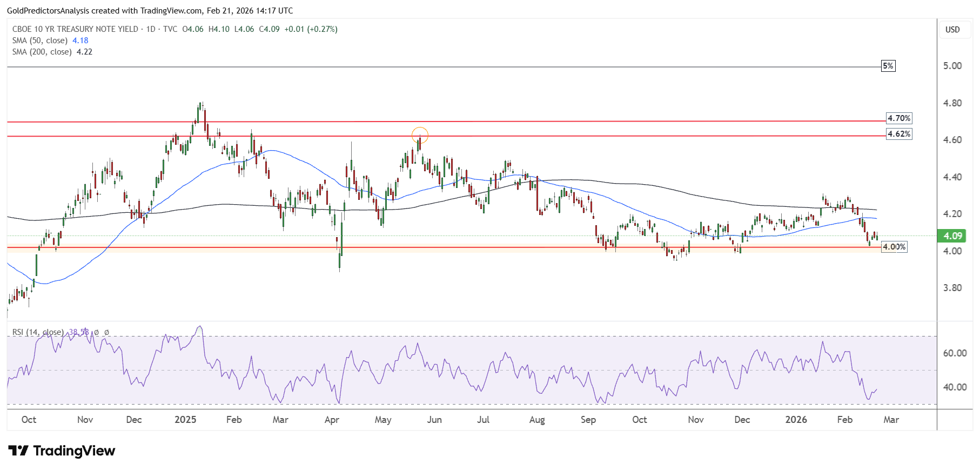Click the Jun label on the time axis
Screen dimensions: 980x471
434,420
